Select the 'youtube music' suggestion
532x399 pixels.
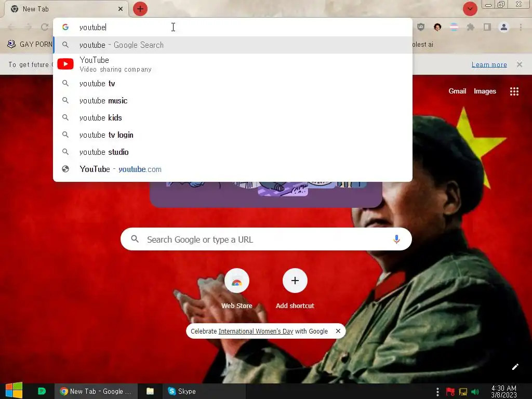(233, 101)
